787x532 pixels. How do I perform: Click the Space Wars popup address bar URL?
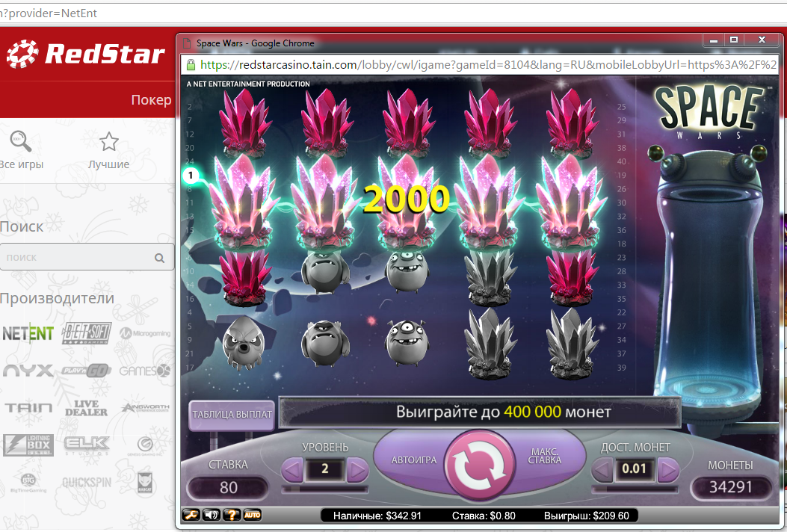(x=488, y=65)
